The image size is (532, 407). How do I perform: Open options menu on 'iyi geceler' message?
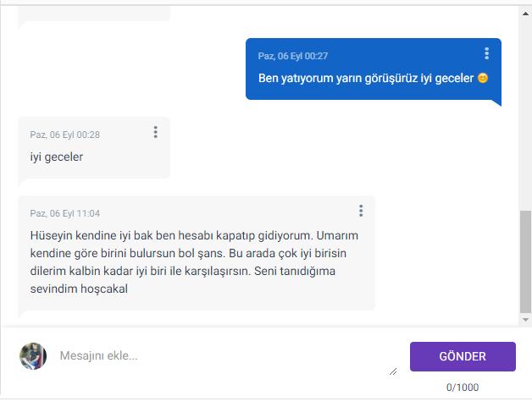155,132
